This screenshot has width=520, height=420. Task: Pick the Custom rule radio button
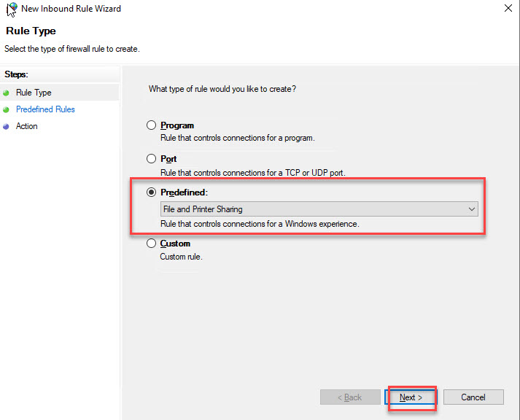click(x=152, y=244)
